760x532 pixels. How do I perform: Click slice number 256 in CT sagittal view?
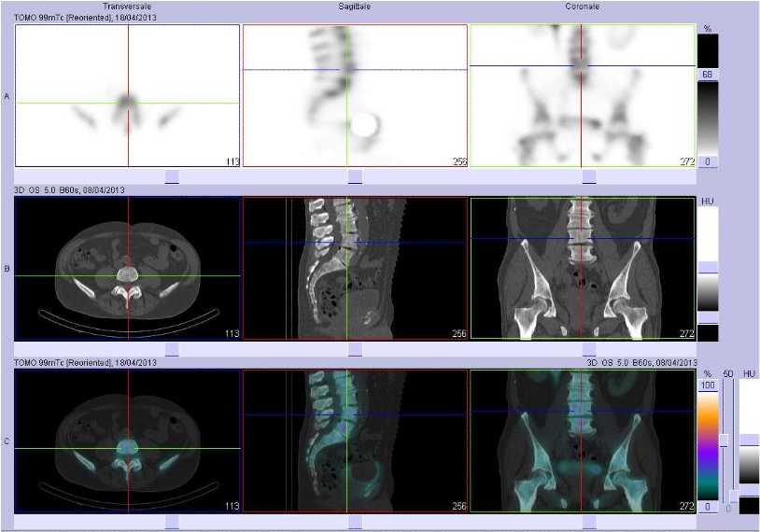point(459,334)
